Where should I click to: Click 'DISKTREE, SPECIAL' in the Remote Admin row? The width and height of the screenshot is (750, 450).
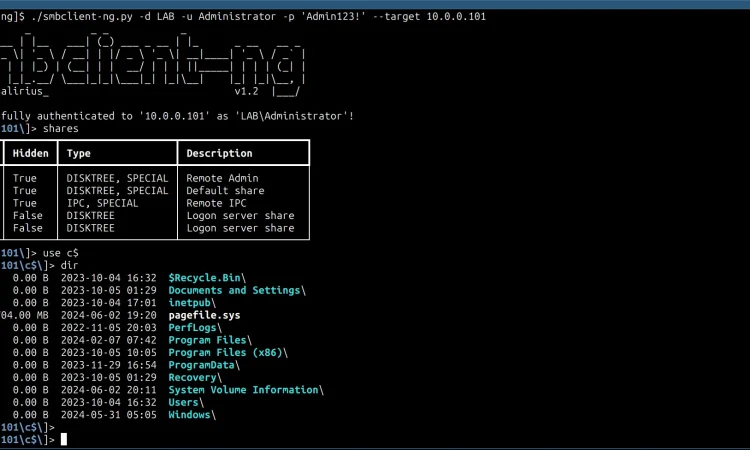tap(117, 178)
